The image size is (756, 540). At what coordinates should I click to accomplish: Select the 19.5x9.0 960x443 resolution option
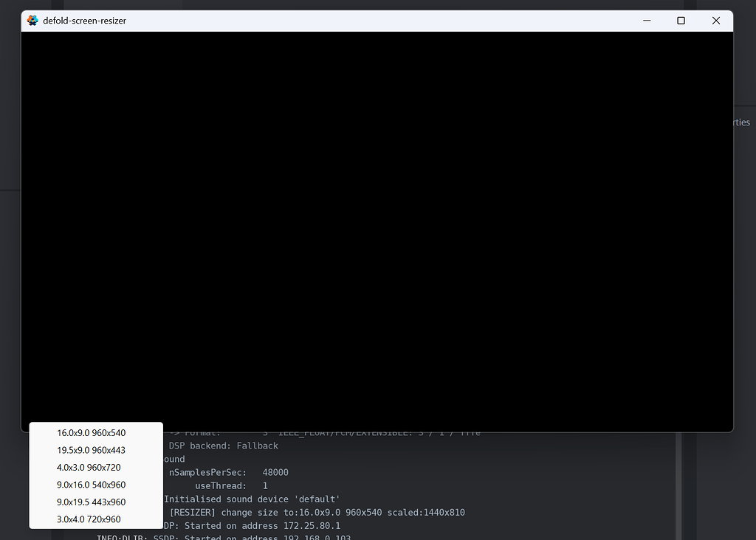point(90,450)
